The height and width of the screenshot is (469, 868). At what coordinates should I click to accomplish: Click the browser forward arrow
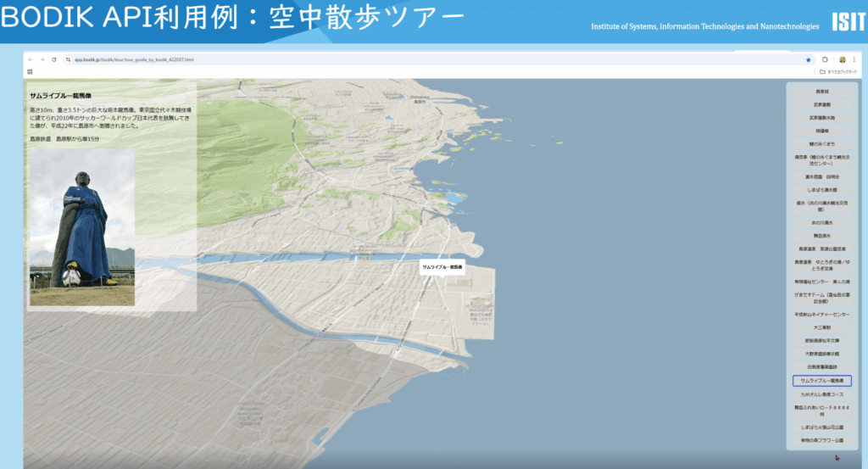click(x=42, y=60)
